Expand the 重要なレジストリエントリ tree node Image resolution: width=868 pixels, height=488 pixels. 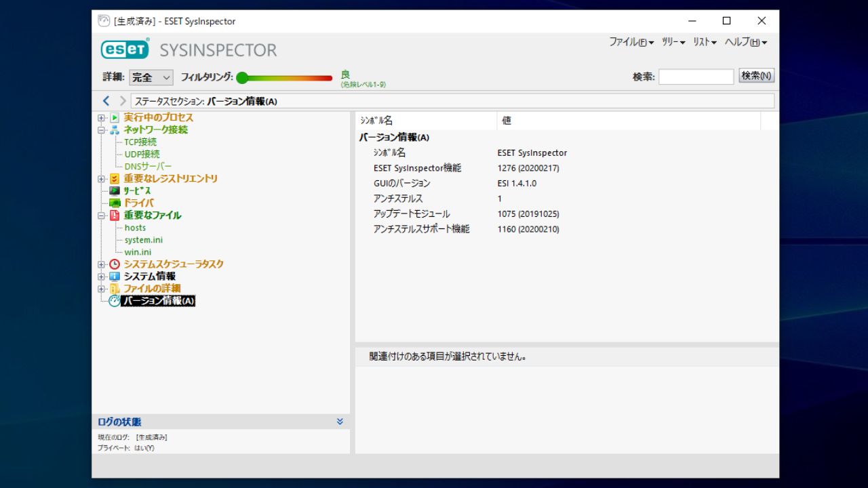pyautogui.click(x=102, y=179)
